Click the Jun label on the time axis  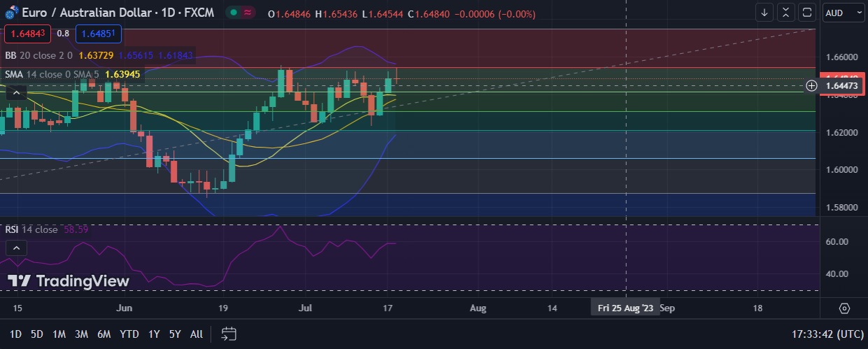124,308
